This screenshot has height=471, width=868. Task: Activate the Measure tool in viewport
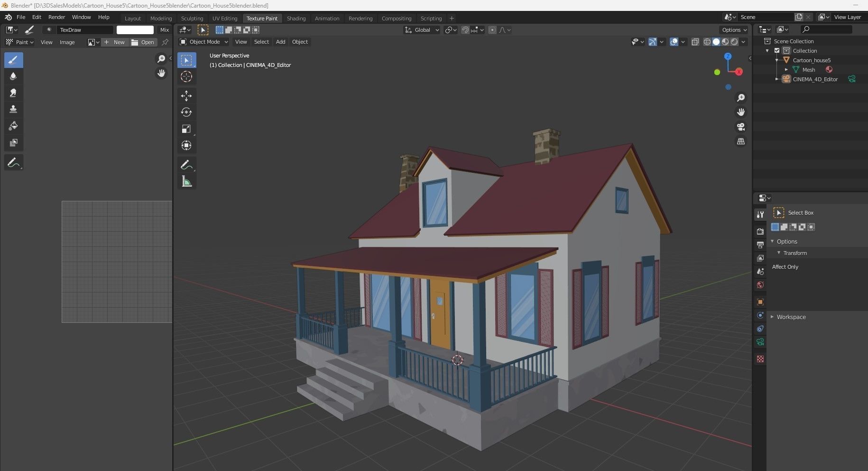click(x=186, y=181)
